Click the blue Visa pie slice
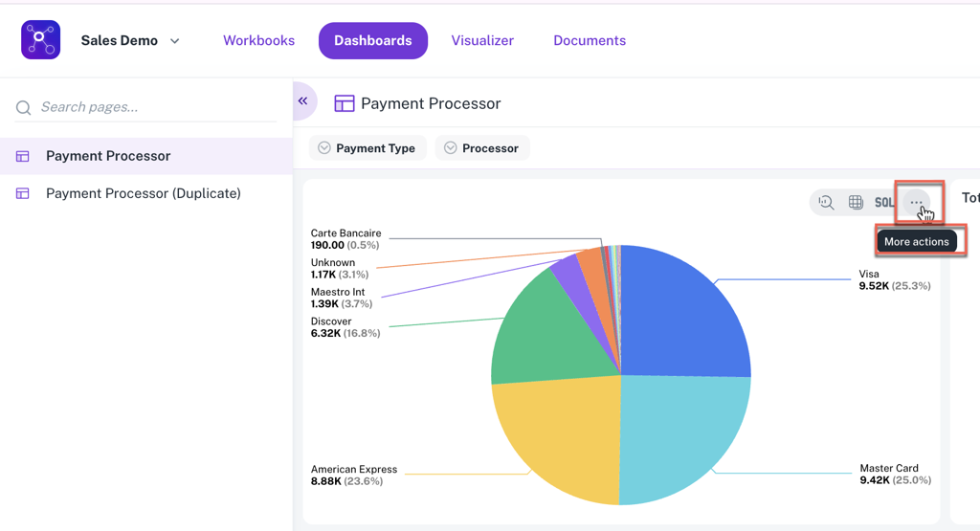The height and width of the screenshot is (531, 980). [679, 316]
